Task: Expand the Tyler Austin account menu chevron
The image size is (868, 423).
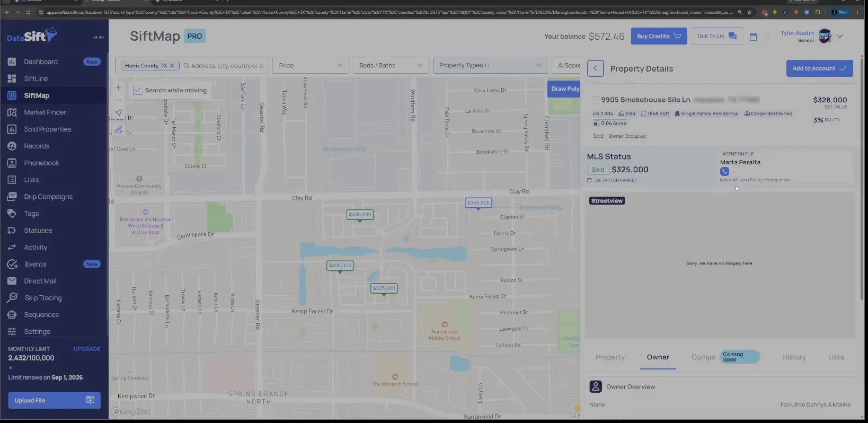Action: click(x=840, y=37)
